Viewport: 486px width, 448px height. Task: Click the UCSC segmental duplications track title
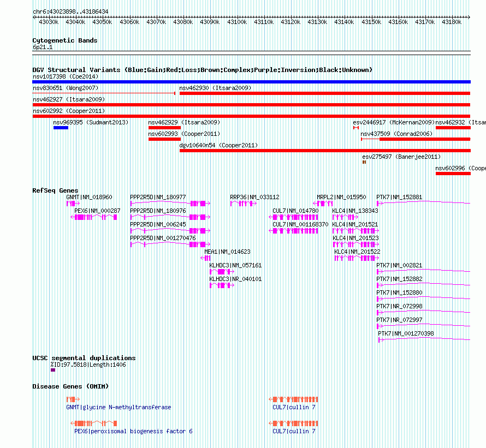tap(84, 358)
